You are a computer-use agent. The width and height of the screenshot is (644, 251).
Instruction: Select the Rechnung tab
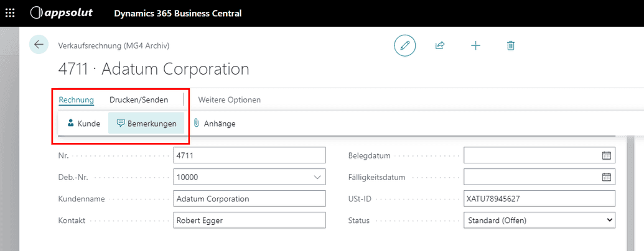[76, 99]
